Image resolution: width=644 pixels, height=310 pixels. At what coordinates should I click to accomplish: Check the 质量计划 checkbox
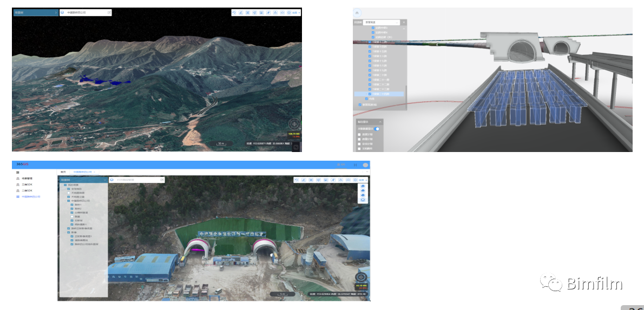pos(359,140)
